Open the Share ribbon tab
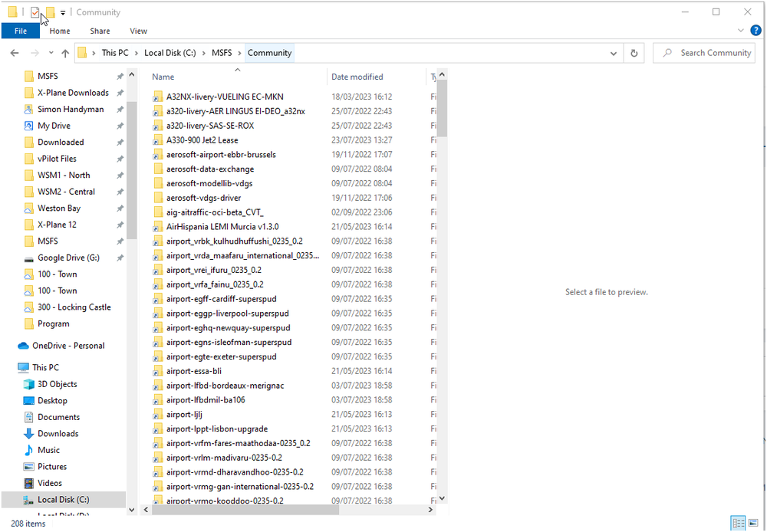 100,31
